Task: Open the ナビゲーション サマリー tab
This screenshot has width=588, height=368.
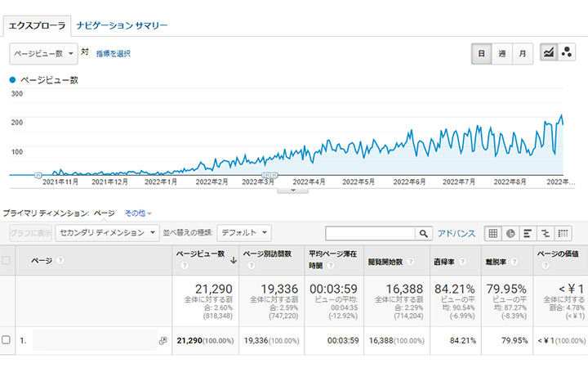Action: 122,25
